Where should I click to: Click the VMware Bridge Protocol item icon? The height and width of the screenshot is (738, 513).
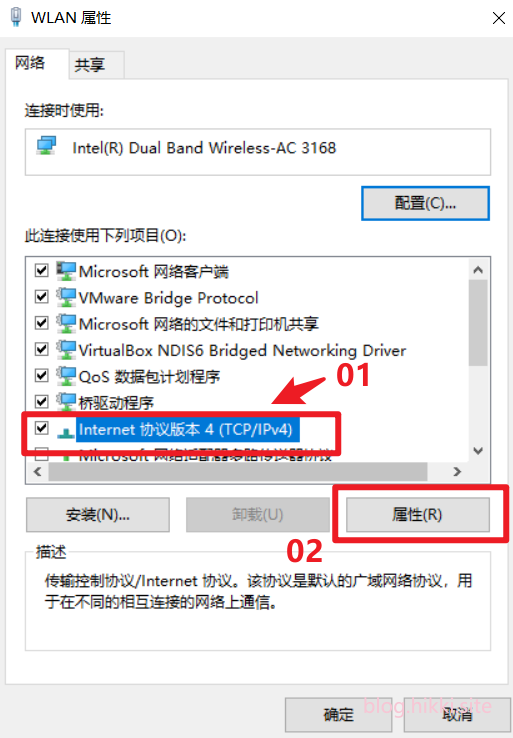66,297
